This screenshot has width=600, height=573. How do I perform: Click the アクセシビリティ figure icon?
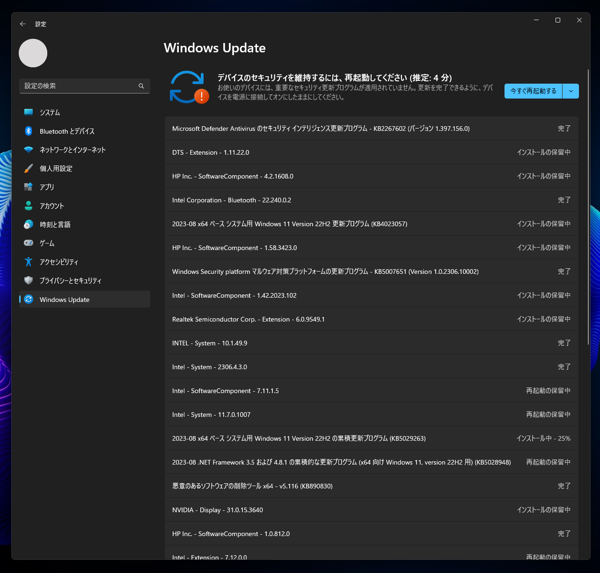pyautogui.click(x=28, y=262)
